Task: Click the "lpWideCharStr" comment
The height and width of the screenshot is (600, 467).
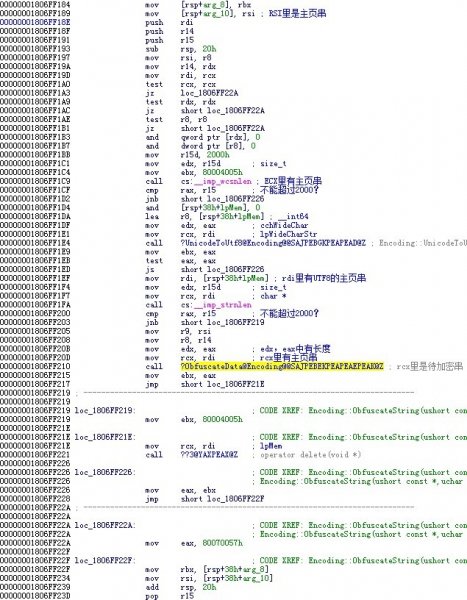Action: pos(288,234)
